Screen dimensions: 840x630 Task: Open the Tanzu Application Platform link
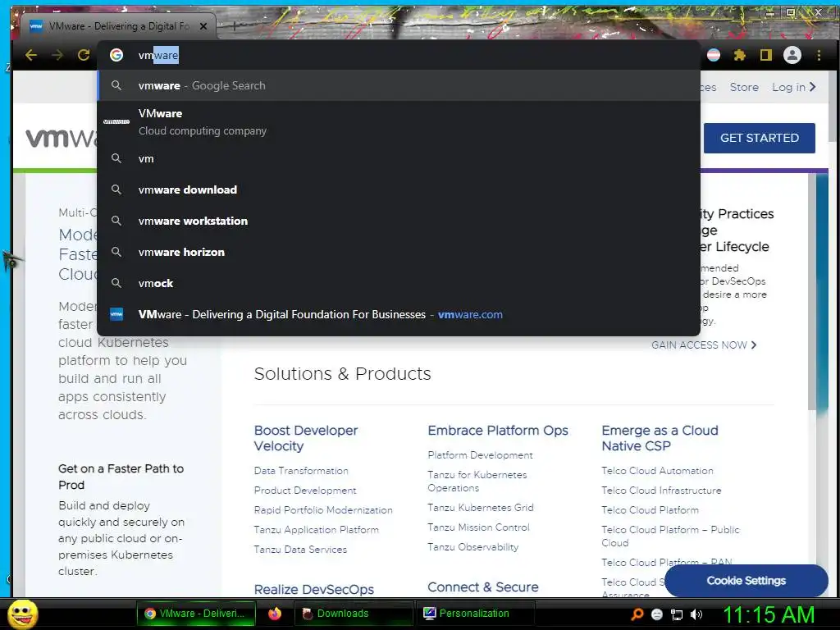316,530
